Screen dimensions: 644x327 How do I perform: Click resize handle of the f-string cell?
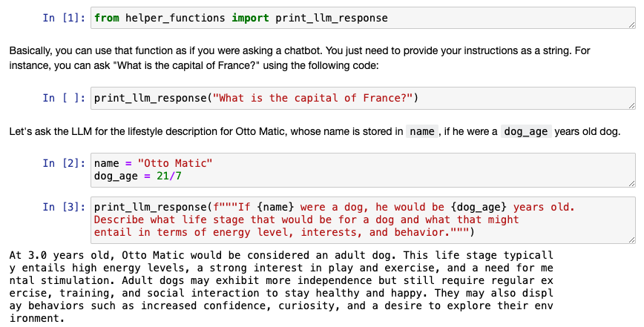pyautogui.click(x=631, y=240)
